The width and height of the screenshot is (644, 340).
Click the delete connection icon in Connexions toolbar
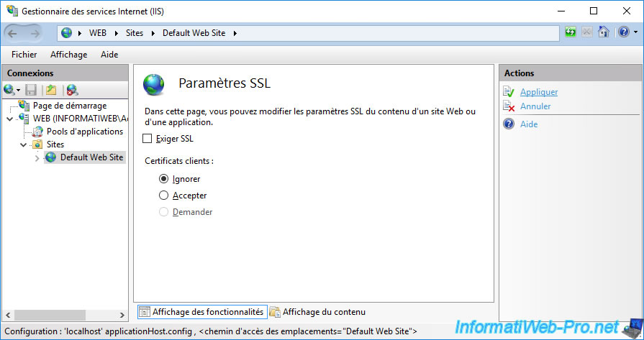(x=72, y=90)
